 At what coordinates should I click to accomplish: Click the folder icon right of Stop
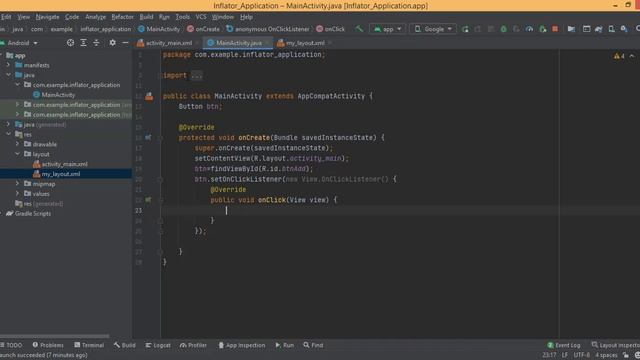(571, 29)
